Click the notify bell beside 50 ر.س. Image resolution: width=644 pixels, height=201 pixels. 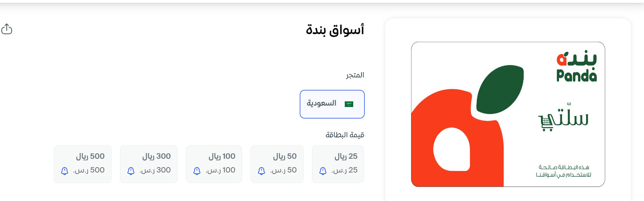pos(261,171)
